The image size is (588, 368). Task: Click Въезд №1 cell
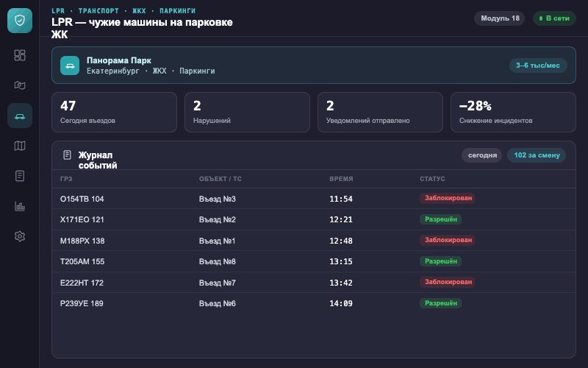[x=217, y=241]
